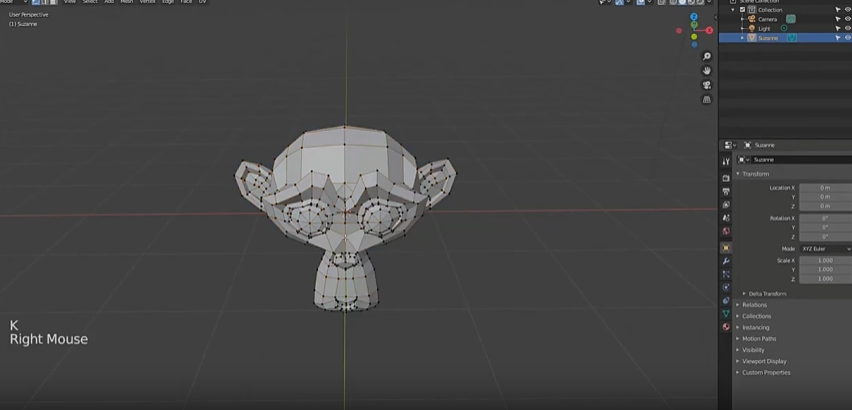Open the Object Data green triangle tab

click(726, 313)
